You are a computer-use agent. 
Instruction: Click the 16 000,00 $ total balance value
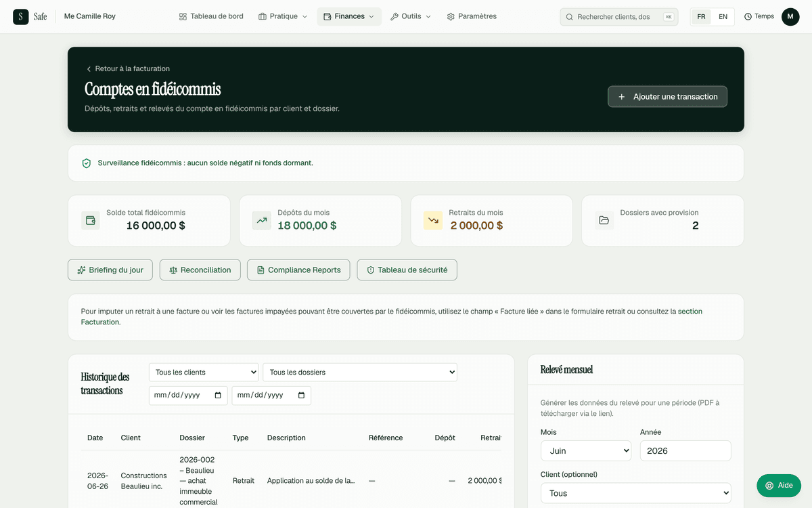tap(156, 226)
